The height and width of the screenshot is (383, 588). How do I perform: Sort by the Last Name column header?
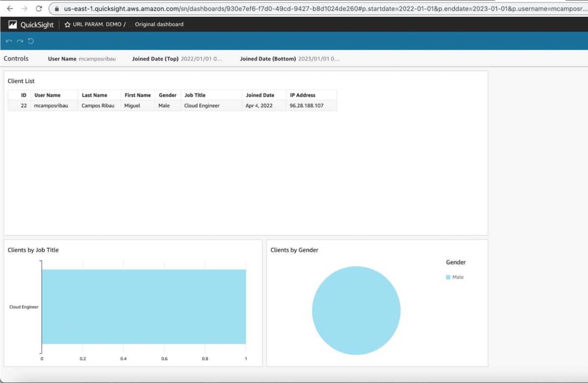[x=99, y=95]
